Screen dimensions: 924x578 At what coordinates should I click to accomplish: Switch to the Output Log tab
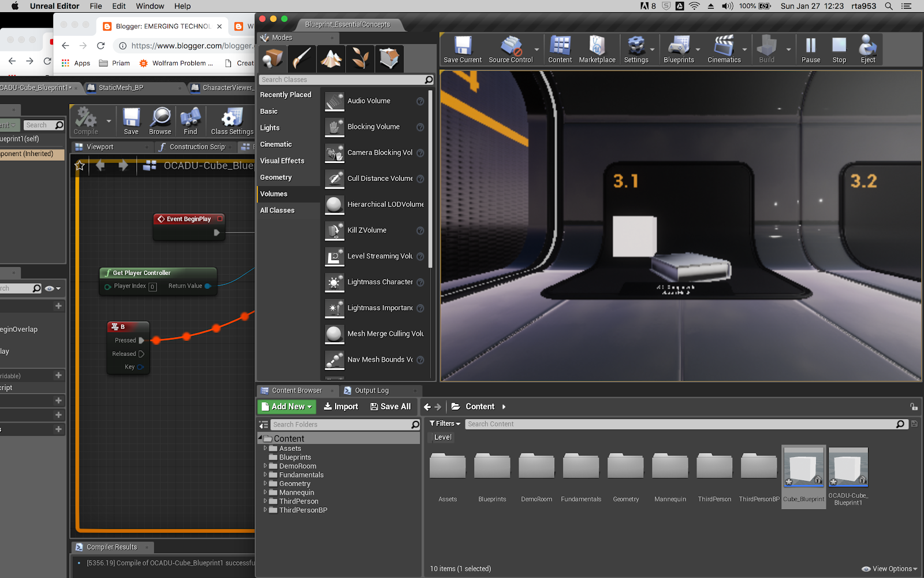pos(371,391)
